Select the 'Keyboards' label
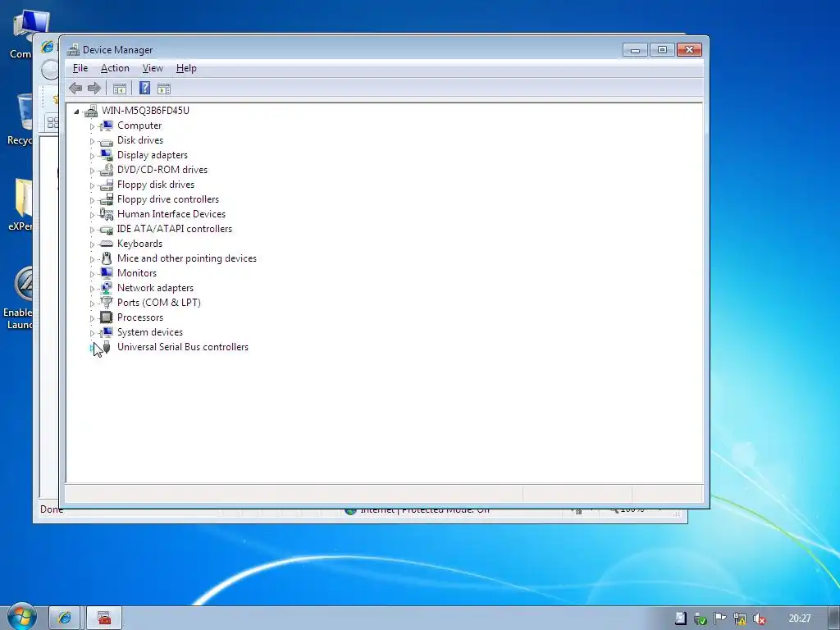This screenshot has height=630, width=840. 139,243
